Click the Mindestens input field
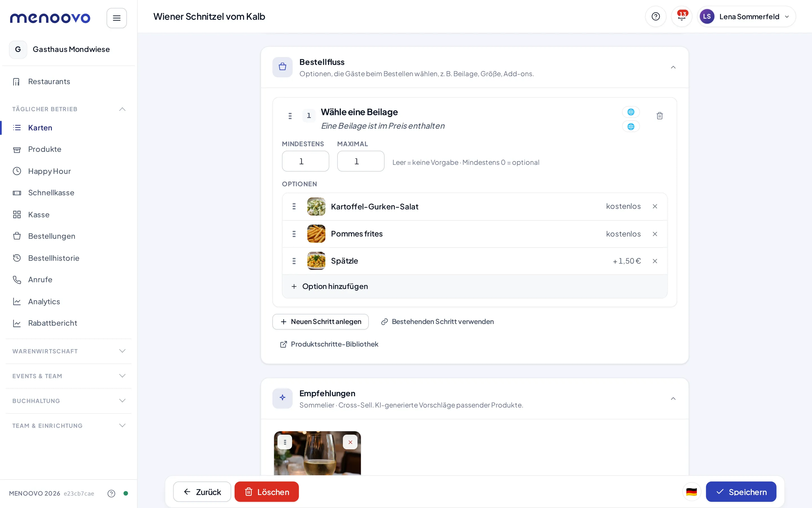The width and height of the screenshot is (812, 508). pyautogui.click(x=305, y=161)
